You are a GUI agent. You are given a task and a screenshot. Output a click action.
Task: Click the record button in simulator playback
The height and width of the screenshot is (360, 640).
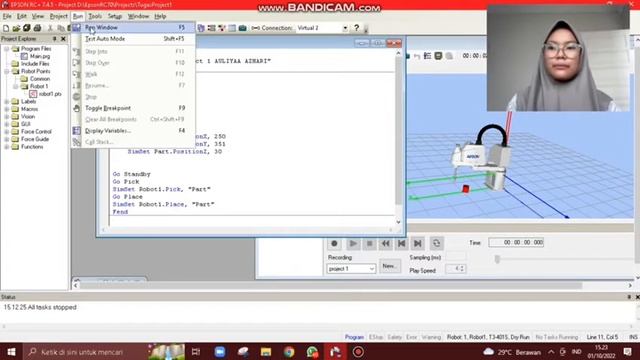coord(334,243)
